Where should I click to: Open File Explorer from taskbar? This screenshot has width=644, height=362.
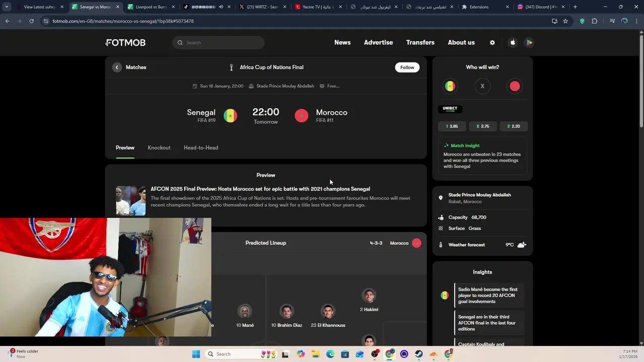(315, 354)
